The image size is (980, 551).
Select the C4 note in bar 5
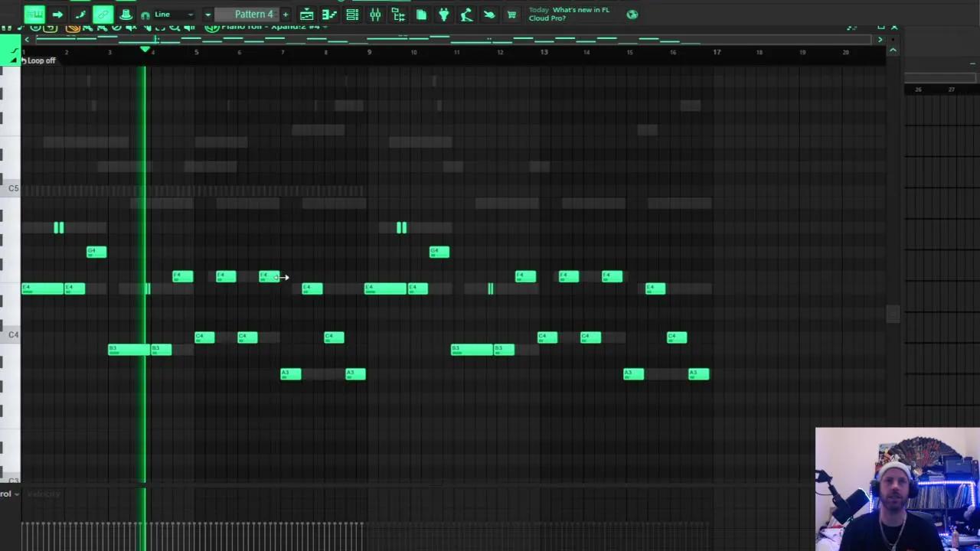click(204, 337)
